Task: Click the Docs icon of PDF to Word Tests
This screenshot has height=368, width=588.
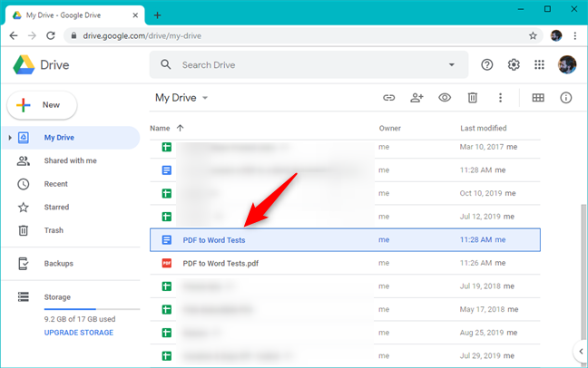Action: [167, 240]
